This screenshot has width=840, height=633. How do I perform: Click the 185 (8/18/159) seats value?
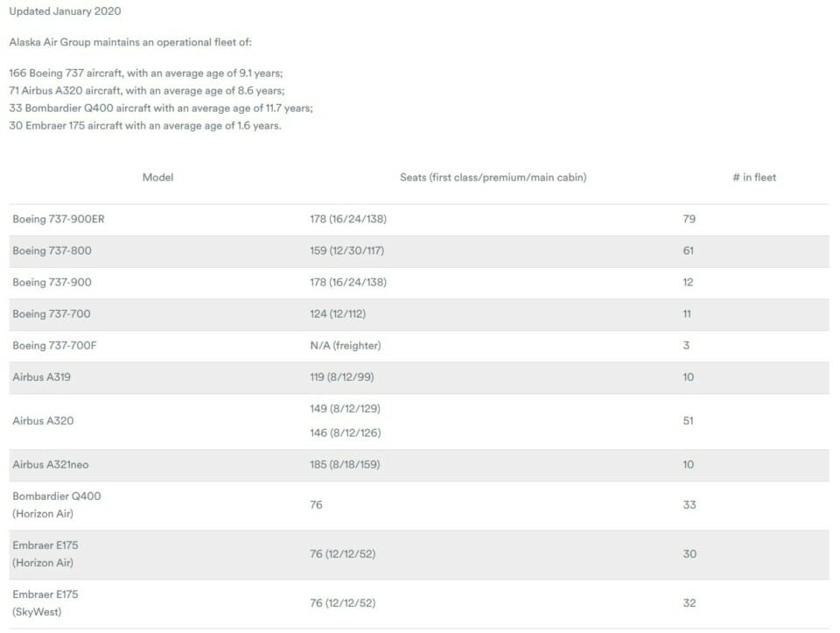tap(345, 465)
